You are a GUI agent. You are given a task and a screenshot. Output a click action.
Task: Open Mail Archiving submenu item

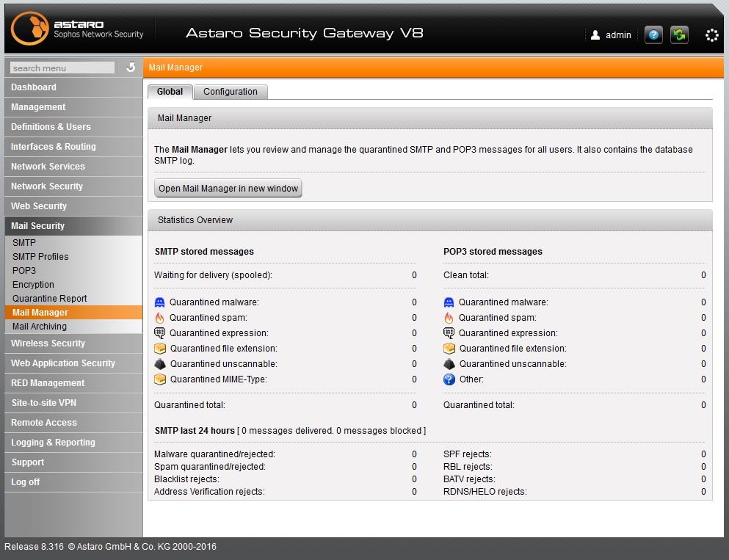73,327
